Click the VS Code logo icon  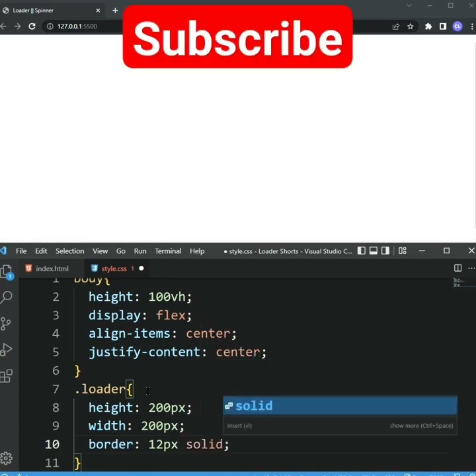pos(4,251)
